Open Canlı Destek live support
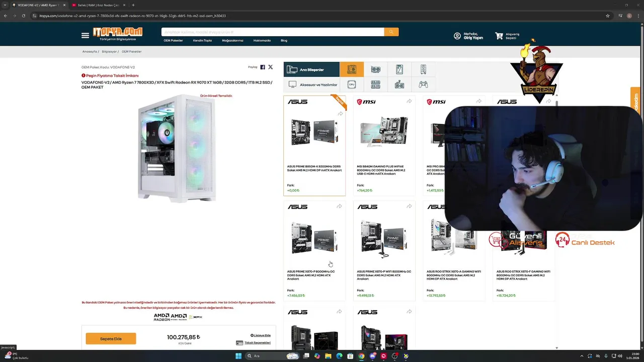This screenshot has height=362, width=644. click(585, 240)
